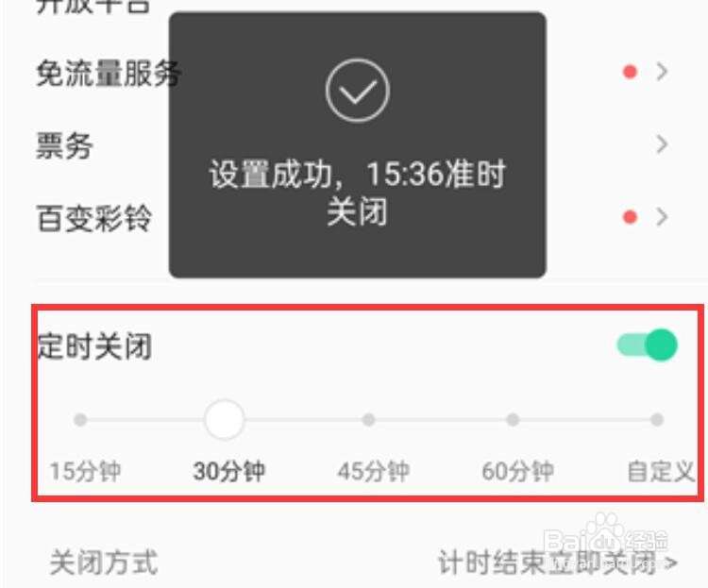This screenshot has height=588, width=708.
Task: Tap the 定时关闭 title text
Action: click(94, 346)
